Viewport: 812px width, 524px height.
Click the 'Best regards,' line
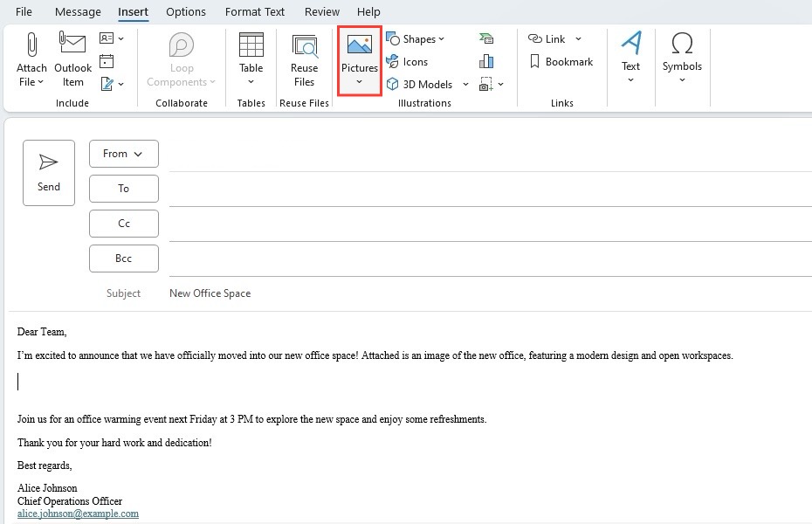(x=45, y=465)
